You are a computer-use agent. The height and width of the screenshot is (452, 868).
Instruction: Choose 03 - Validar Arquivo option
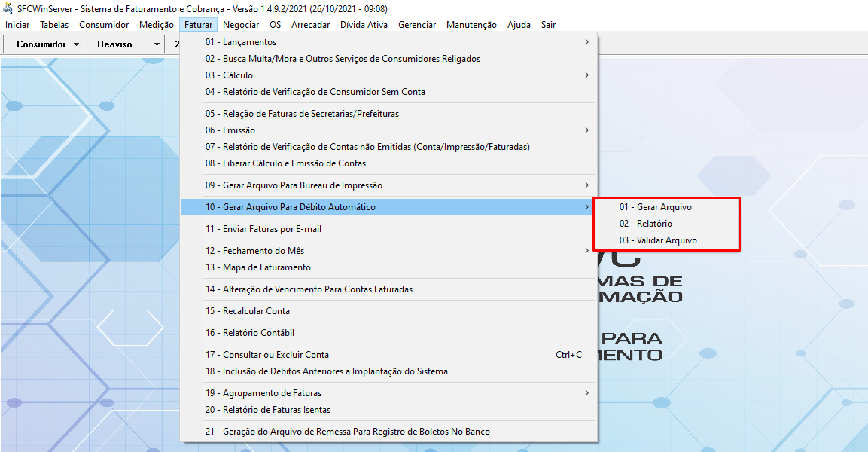click(x=657, y=240)
